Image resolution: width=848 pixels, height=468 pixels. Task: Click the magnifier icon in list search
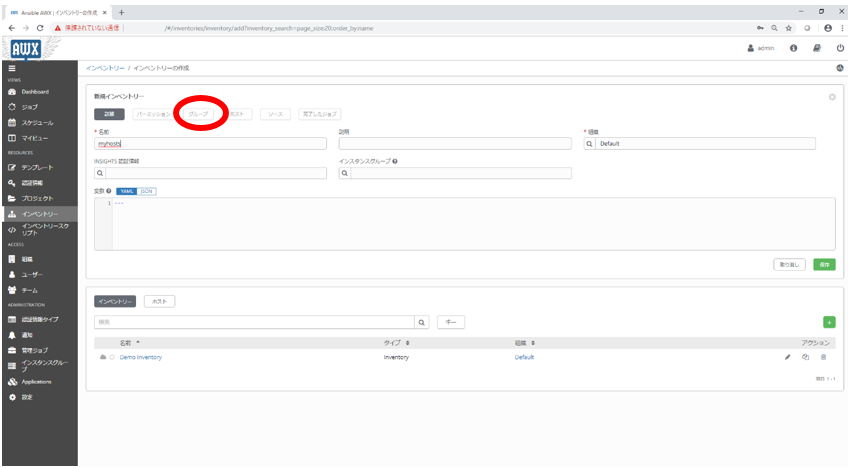(x=422, y=322)
